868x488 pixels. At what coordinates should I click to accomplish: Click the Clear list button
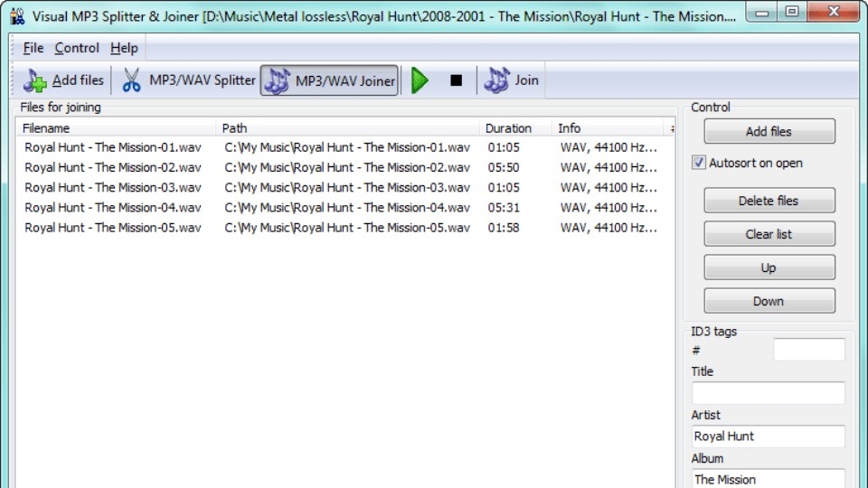click(769, 235)
